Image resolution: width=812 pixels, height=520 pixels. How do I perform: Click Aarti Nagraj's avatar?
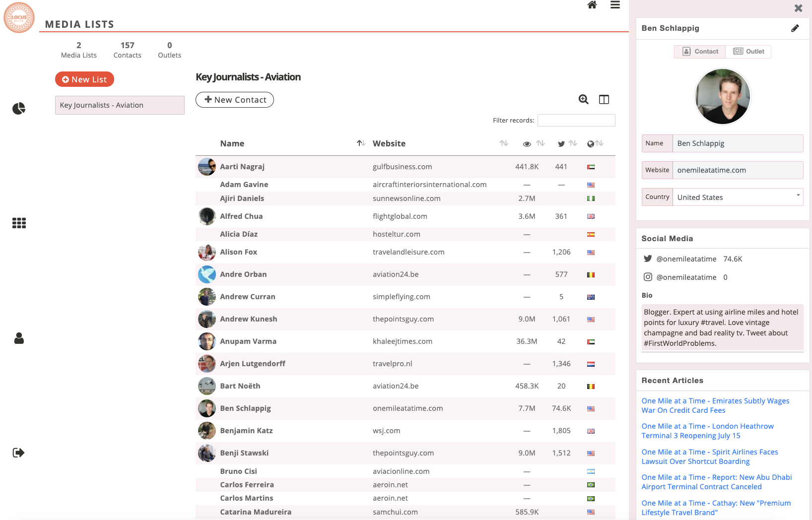207,167
